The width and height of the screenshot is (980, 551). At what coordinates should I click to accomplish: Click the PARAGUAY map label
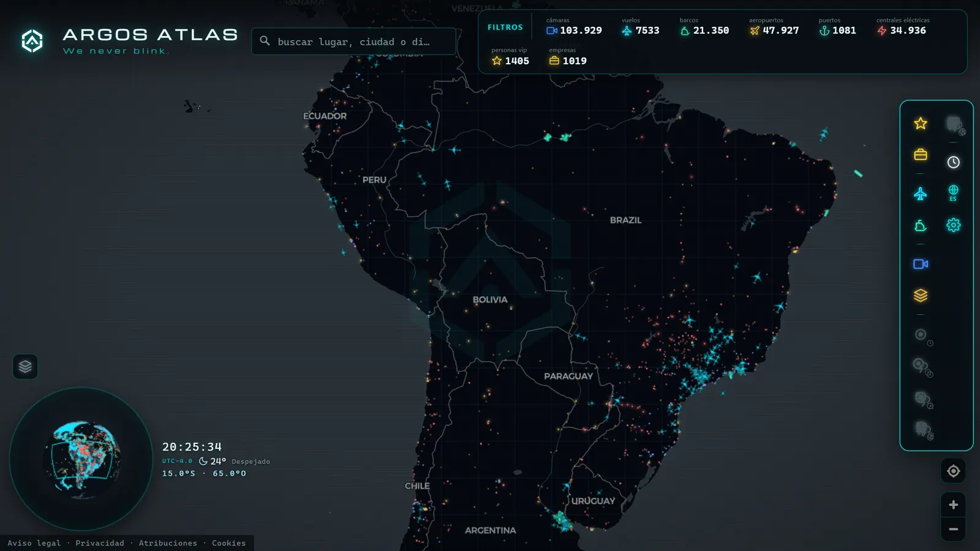(568, 376)
